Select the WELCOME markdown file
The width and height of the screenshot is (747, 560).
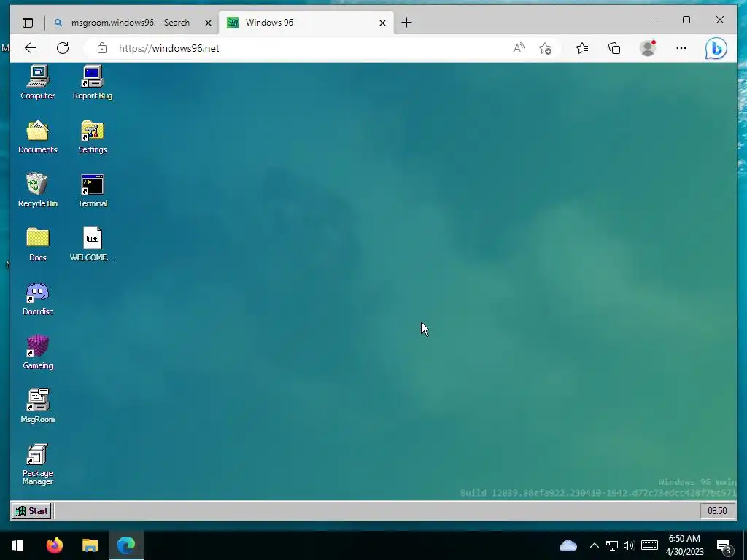(x=93, y=244)
